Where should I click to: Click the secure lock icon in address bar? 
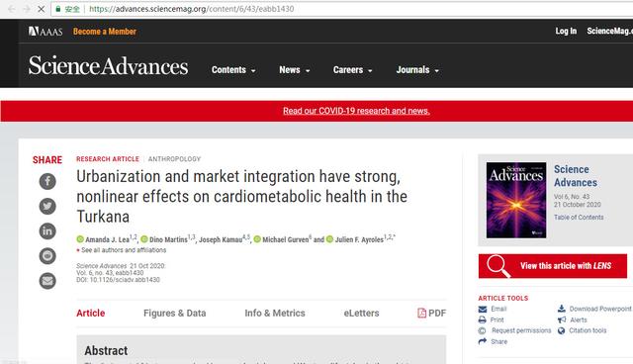58,9
